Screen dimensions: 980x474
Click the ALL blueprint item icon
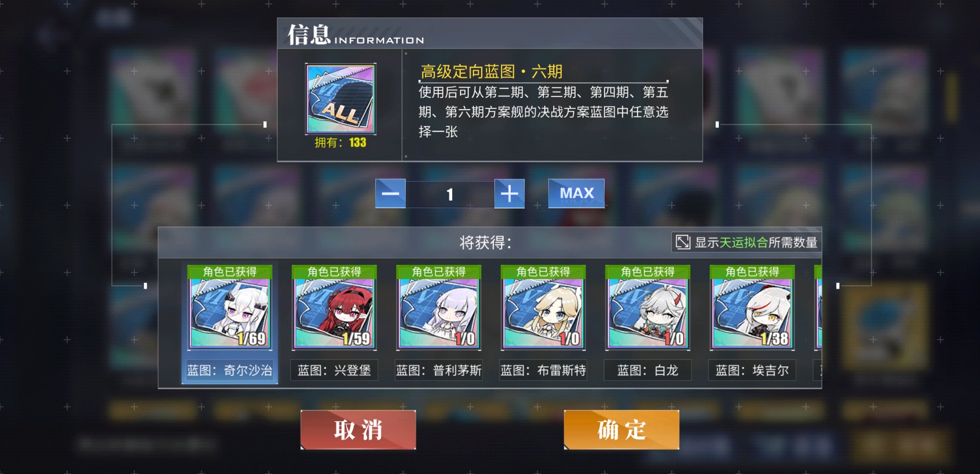tap(341, 99)
